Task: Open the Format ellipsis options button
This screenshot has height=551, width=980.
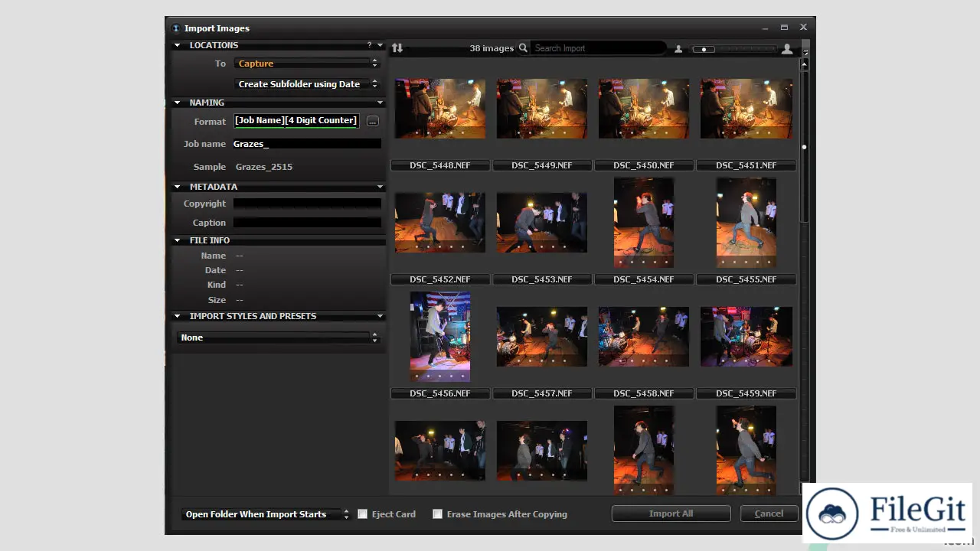Action: (372, 121)
